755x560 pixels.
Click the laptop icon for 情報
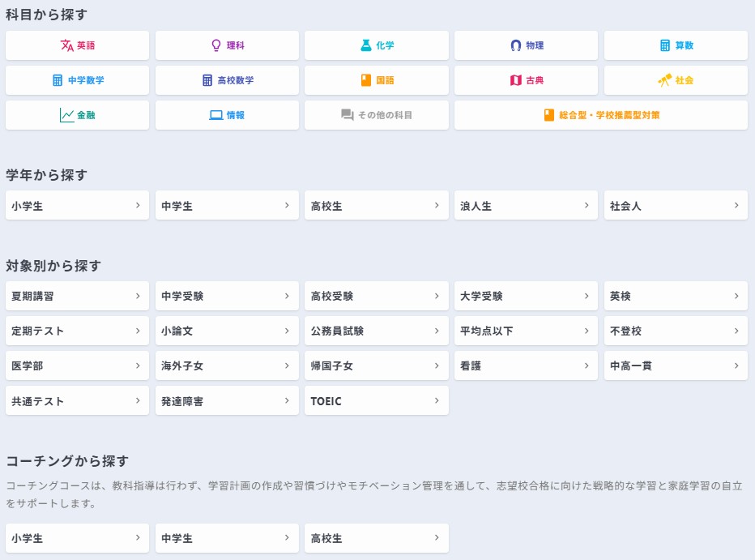point(216,115)
